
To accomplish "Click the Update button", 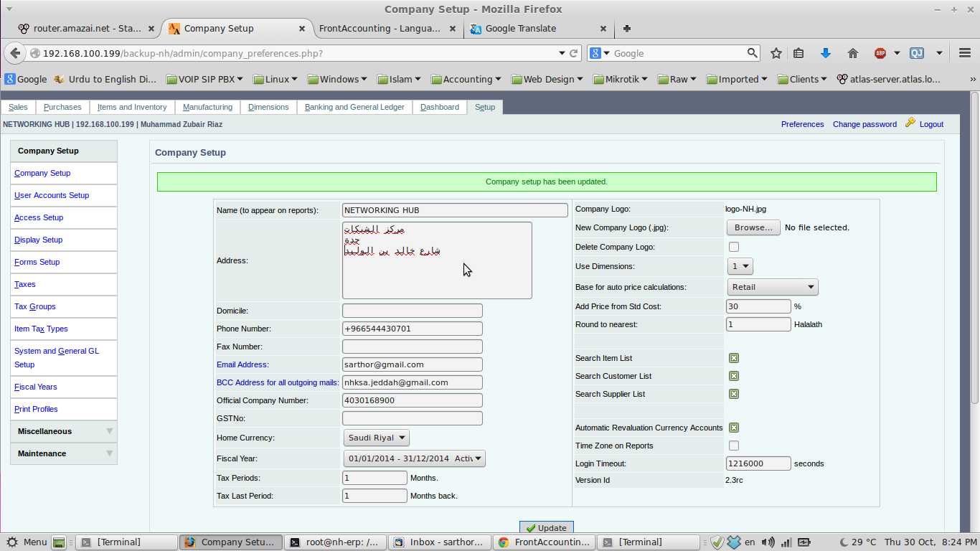I will 547,527.
